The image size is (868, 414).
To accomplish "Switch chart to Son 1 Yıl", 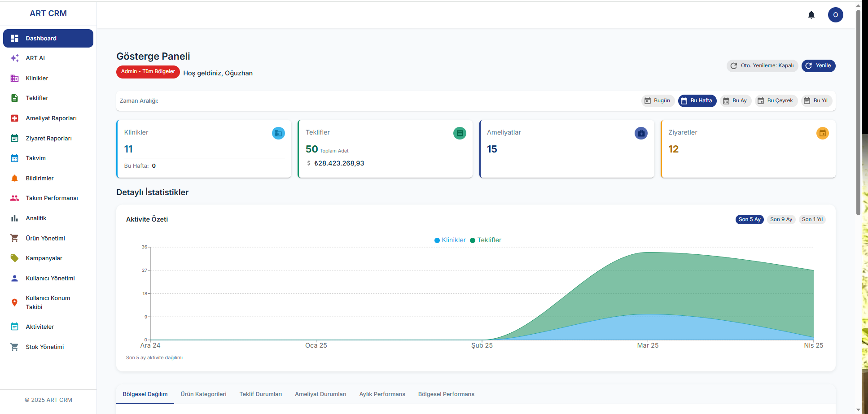I will (812, 219).
